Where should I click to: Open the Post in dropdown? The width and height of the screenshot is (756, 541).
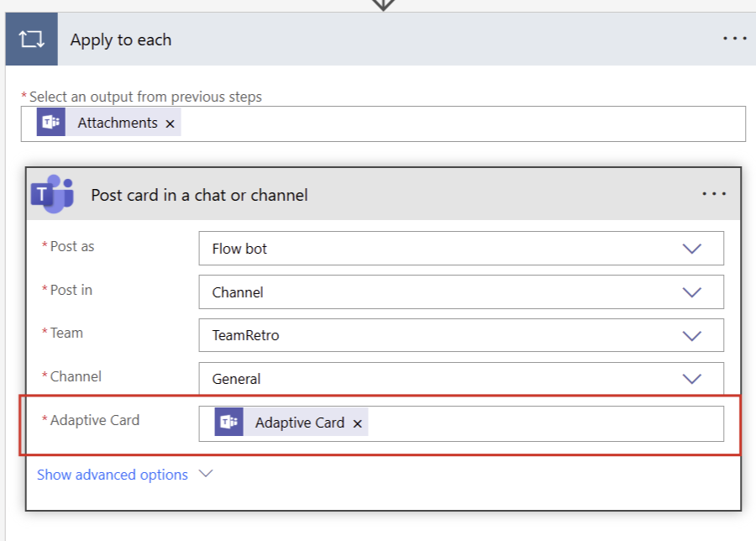point(461,292)
